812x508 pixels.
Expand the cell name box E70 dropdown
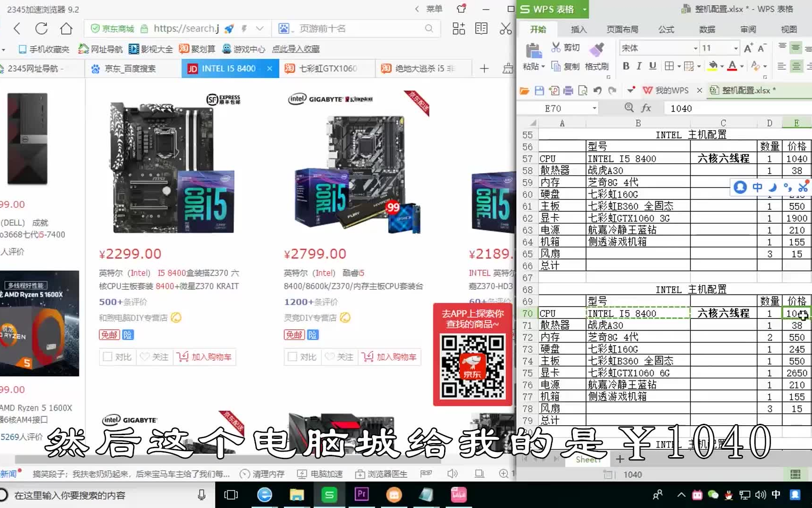(594, 108)
